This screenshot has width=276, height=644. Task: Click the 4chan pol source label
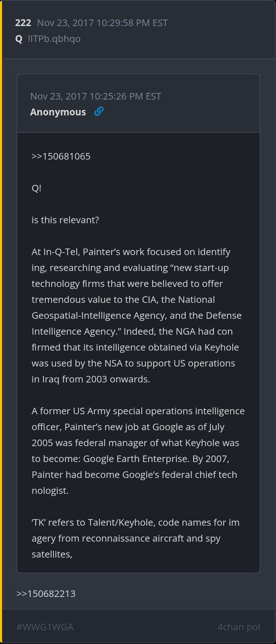coord(238,627)
